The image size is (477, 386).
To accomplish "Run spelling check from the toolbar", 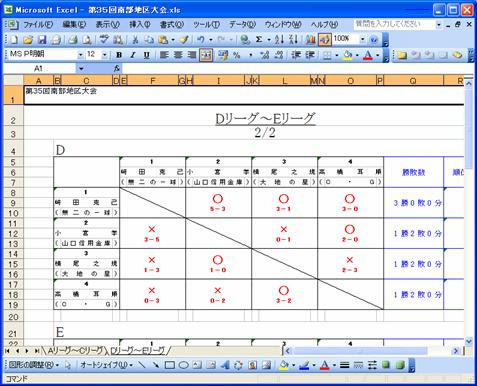I will 104,40.
